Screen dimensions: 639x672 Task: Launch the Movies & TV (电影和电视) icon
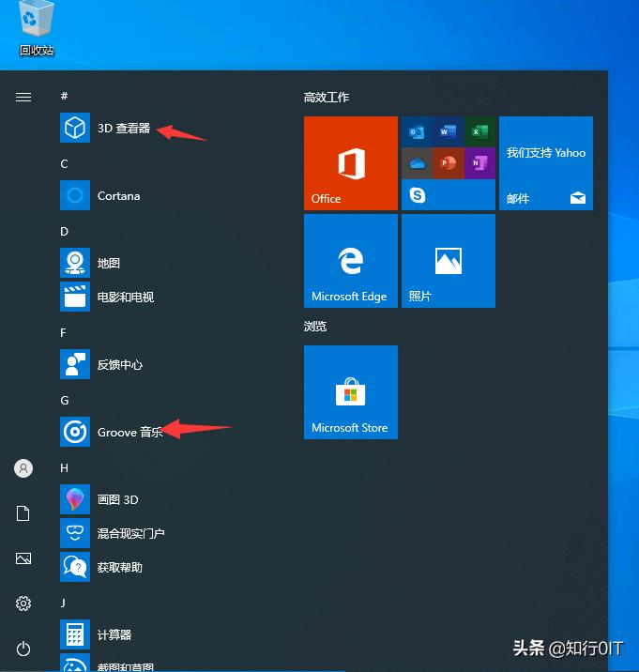(x=75, y=297)
